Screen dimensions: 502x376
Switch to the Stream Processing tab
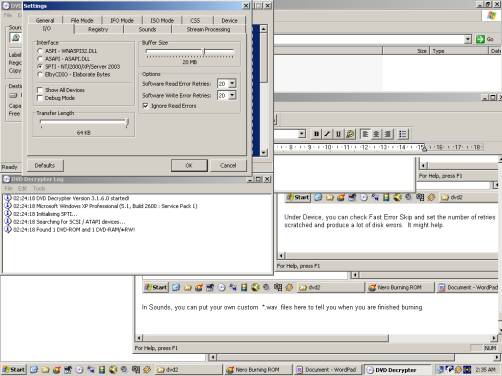pyautogui.click(x=208, y=29)
